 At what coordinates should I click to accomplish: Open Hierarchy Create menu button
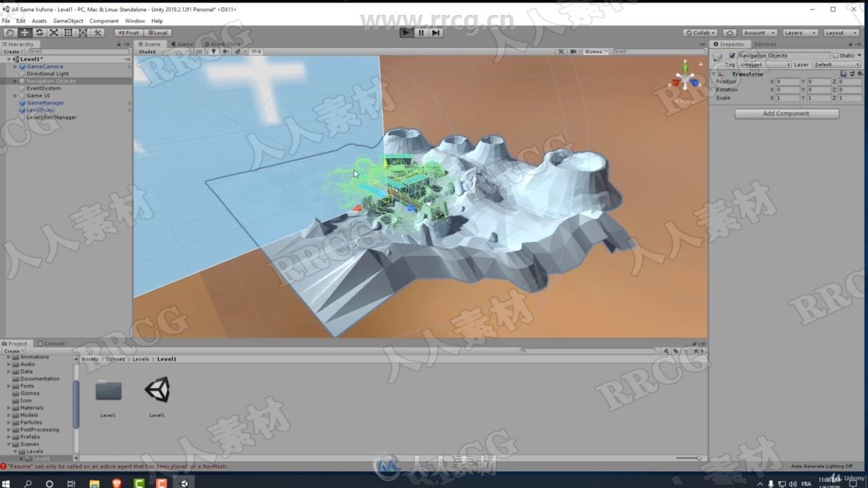coord(12,52)
